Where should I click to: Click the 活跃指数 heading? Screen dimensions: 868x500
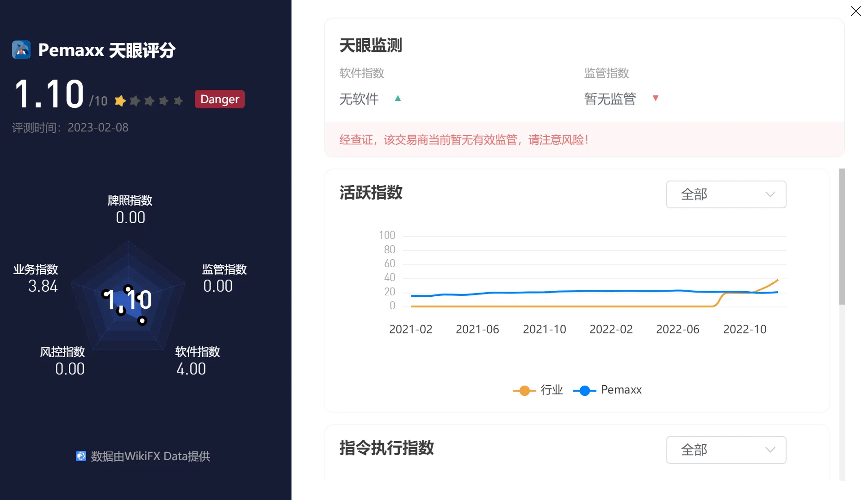(371, 193)
